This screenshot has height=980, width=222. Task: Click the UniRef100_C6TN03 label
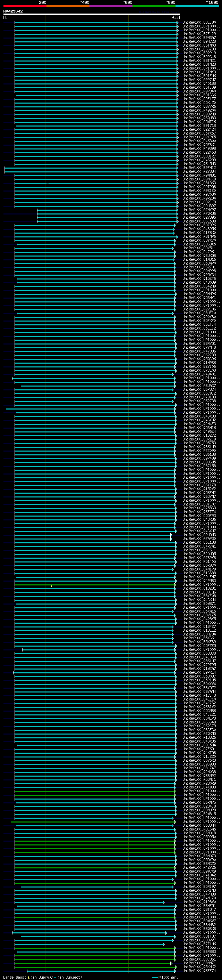tap(199, 45)
